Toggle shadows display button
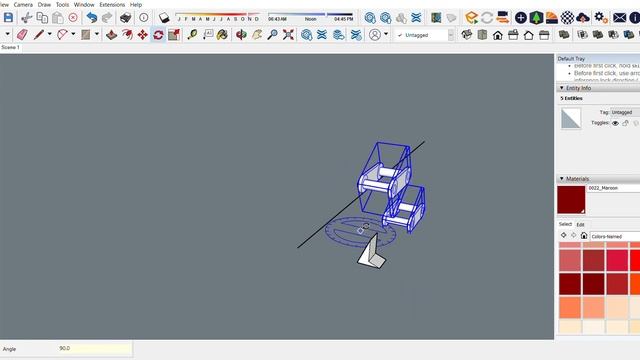This screenshot has height=360, width=640. coord(164,18)
